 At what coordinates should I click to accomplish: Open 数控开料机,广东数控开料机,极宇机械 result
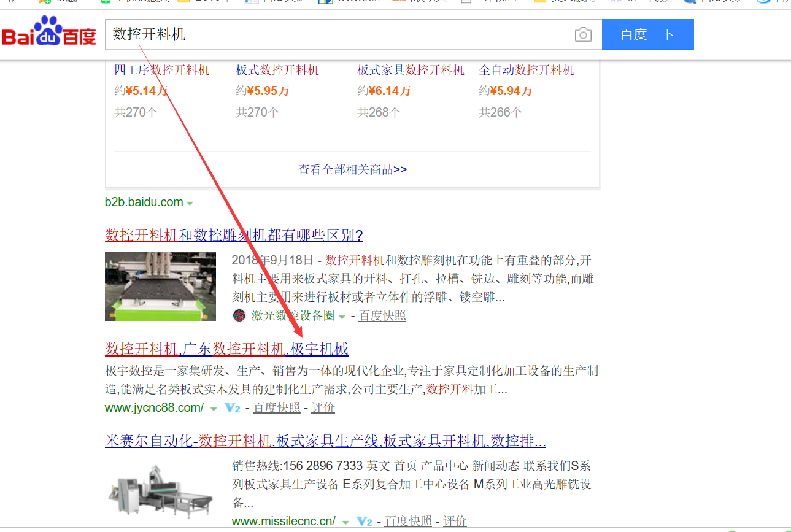(x=226, y=349)
